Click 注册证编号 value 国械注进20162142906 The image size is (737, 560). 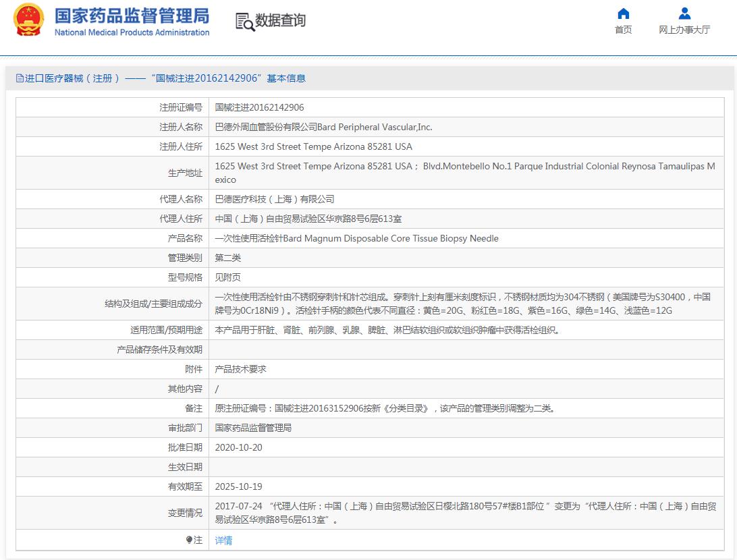(x=259, y=107)
